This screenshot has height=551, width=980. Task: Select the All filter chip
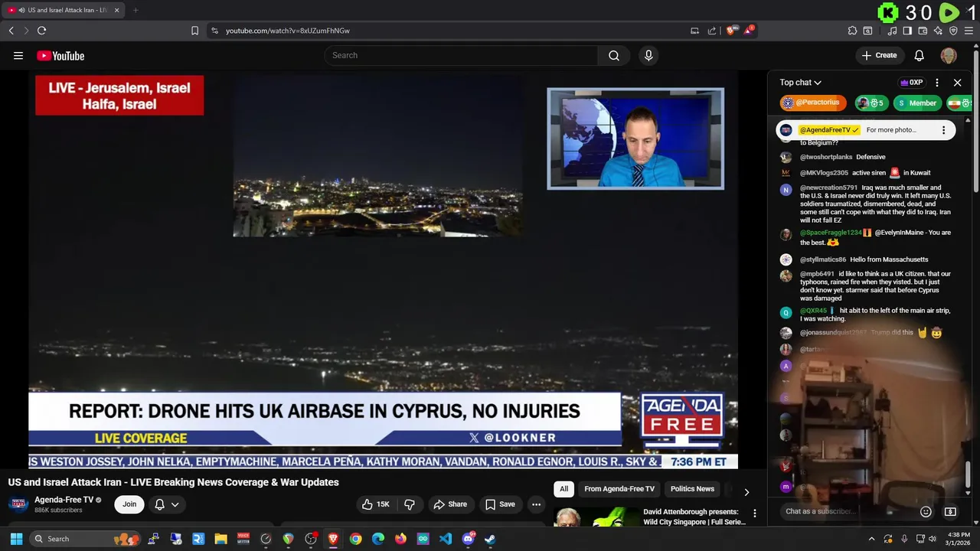pyautogui.click(x=563, y=489)
